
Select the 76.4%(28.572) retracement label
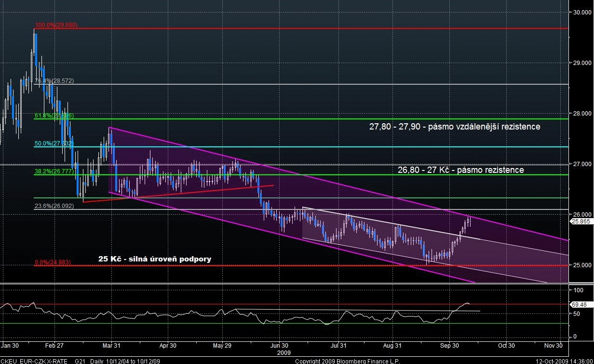(x=54, y=81)
